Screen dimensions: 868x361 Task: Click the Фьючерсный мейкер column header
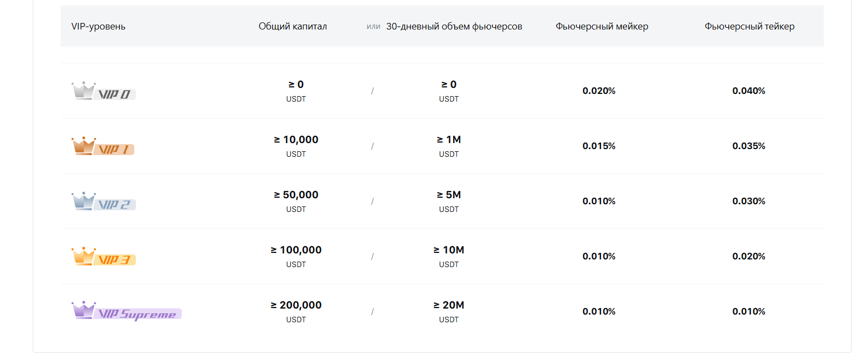coord(602,26)
